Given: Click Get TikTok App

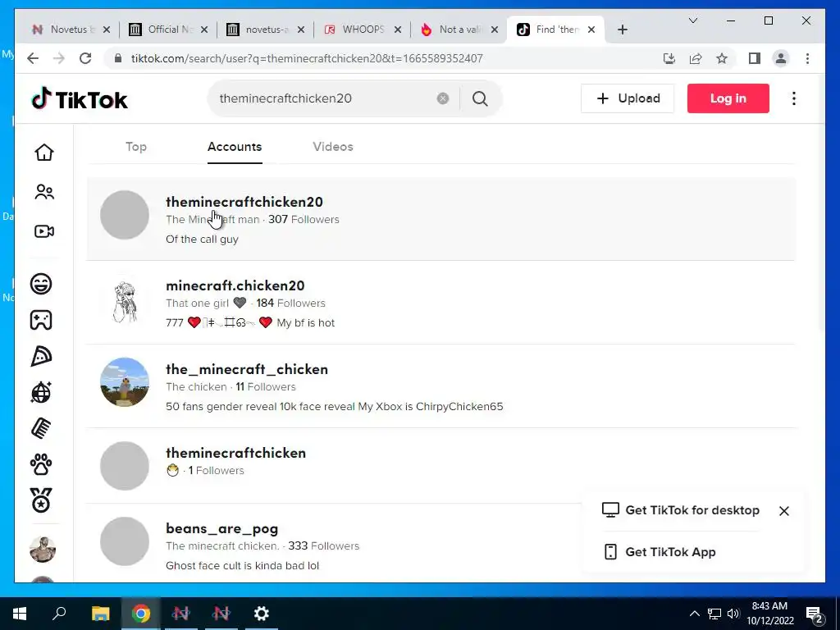Looking at the screenshot, I should [x=660, y=552].
